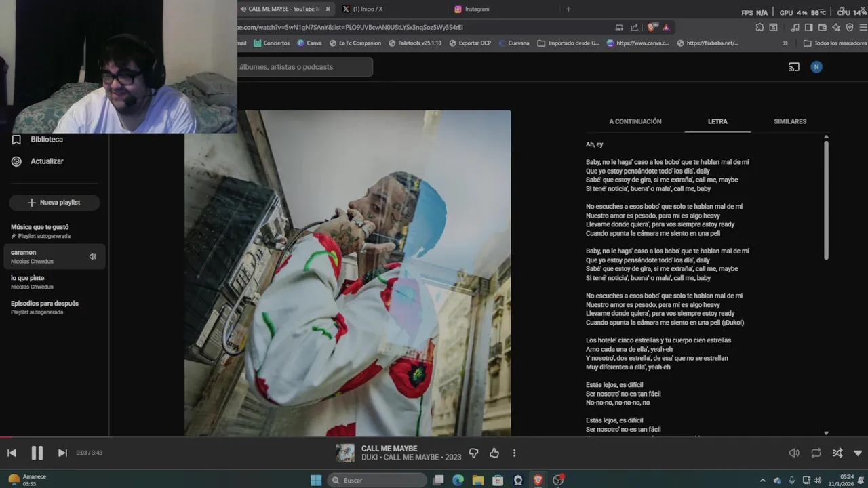The image size is (868, 488).
Task: Click the browser address bar URL
Action: [349, 27]
